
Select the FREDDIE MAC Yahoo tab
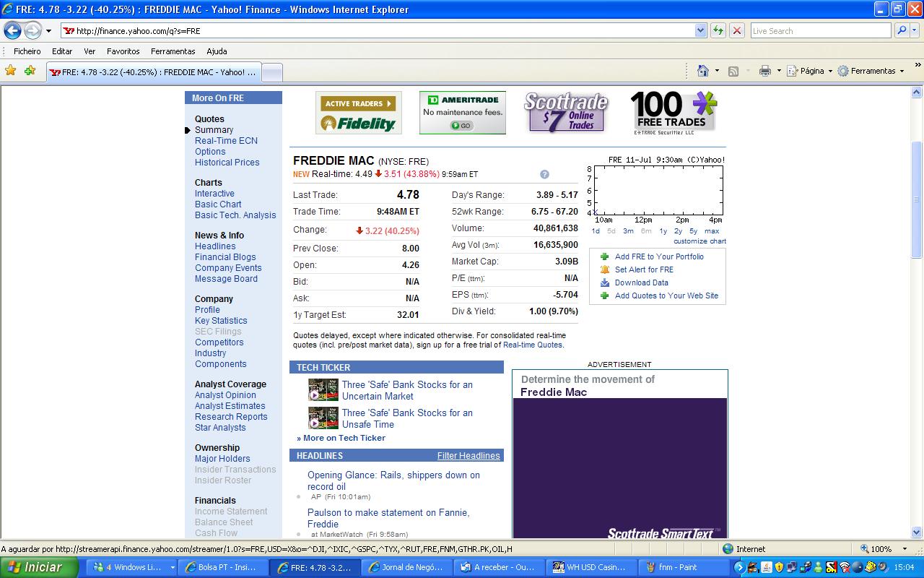click(152, 72)
